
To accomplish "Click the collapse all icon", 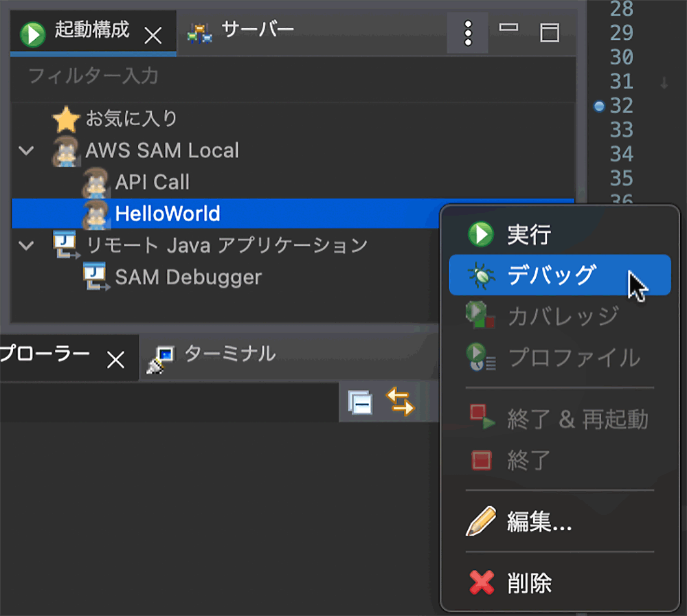I will pos(360,402).
